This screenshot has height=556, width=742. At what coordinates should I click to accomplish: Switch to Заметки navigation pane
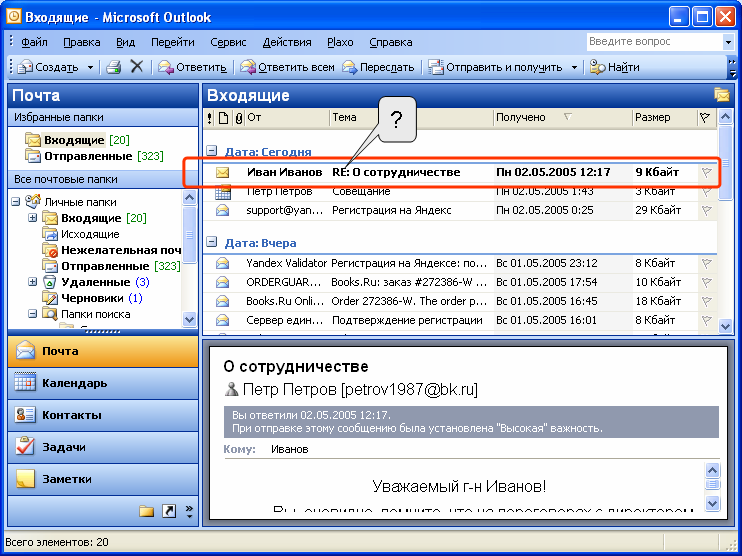103,479
